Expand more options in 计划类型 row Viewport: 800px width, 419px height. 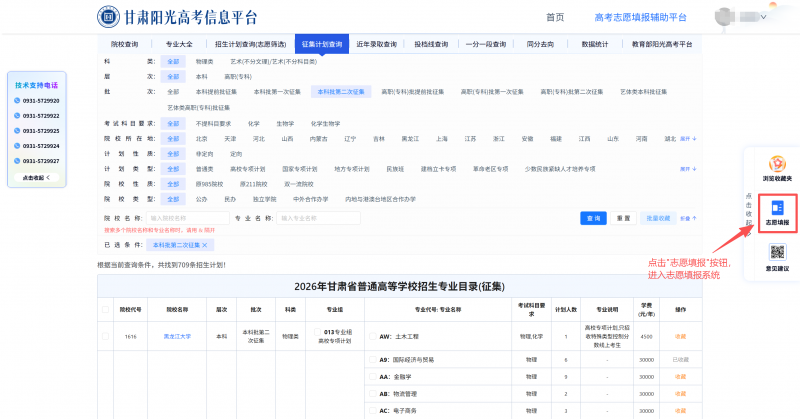pos(688,169)
